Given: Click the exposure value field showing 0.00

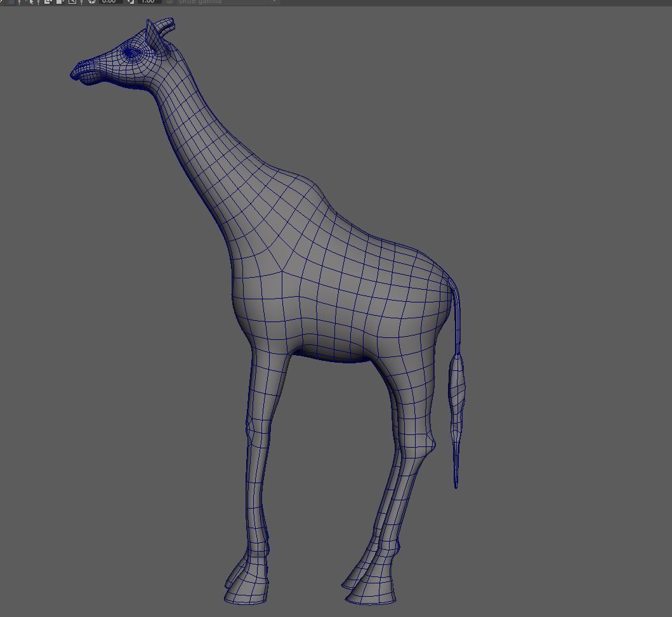Looking at the screenshot, I should pyautogui.click(x=110, y=2).
